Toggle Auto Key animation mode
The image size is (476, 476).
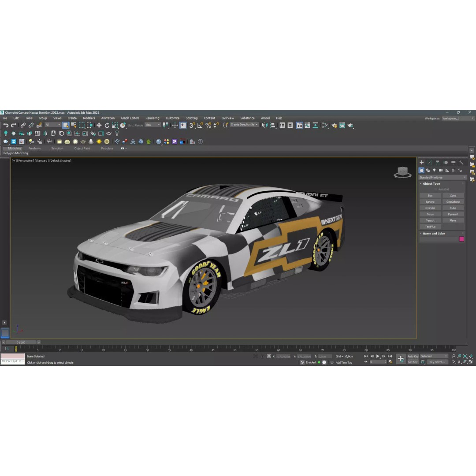pos(413,357)
